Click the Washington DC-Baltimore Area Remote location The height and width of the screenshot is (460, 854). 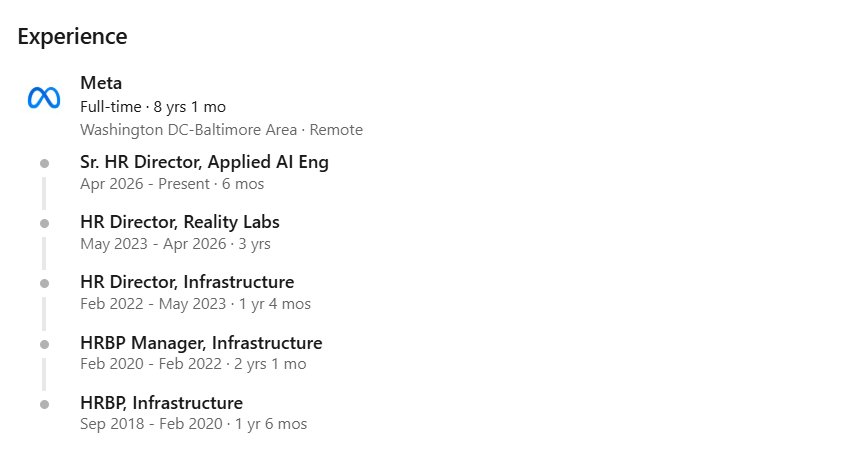click(221, 130)
